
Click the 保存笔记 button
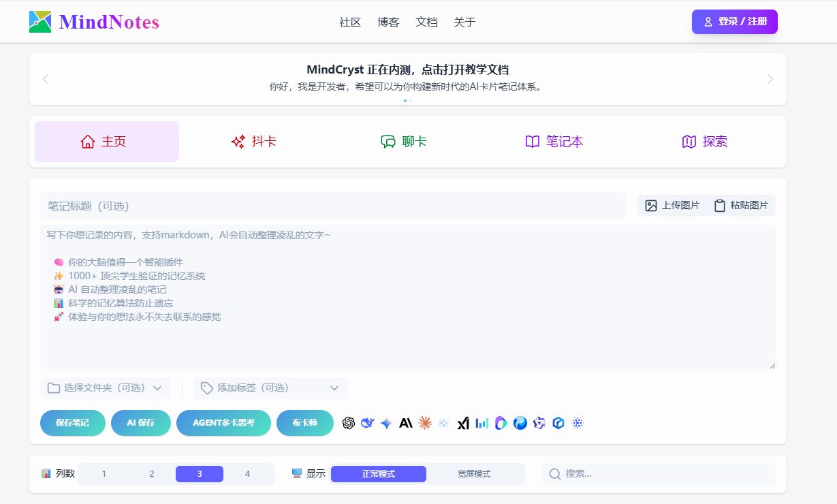coord(73,423)
